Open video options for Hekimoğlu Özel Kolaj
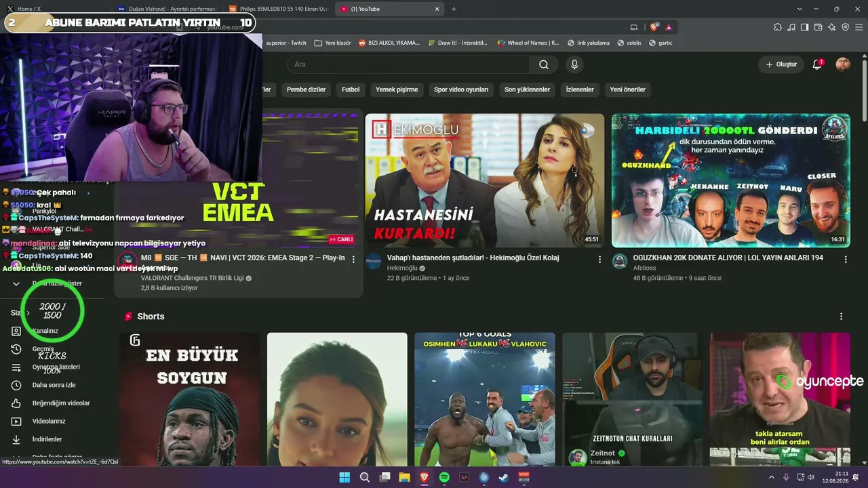The width and height of the screenshot is (868, 488). [599, 259]
